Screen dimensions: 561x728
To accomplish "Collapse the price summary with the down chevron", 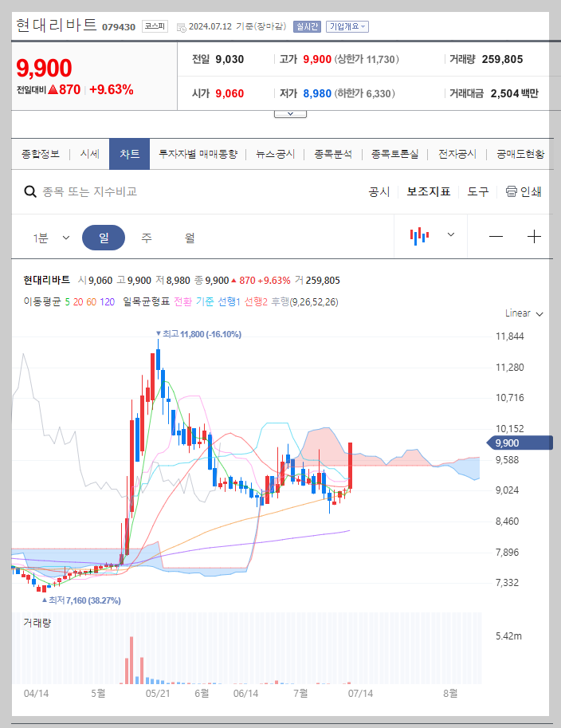I will 289,114.
